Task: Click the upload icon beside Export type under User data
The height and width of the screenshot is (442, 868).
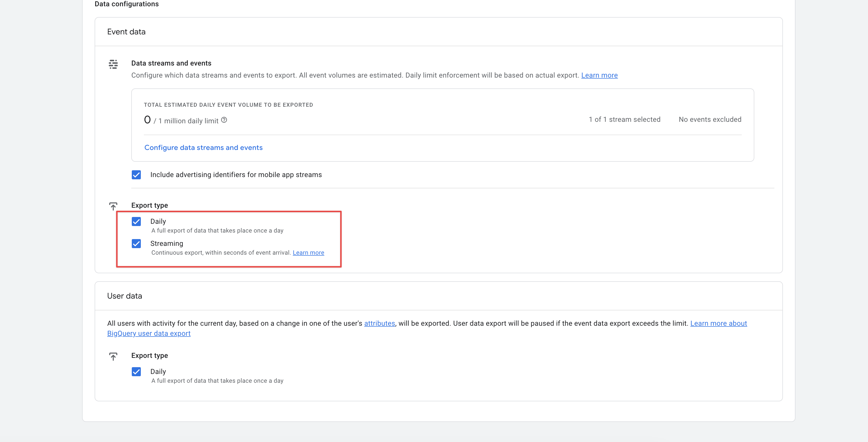Action: [113, 356]
